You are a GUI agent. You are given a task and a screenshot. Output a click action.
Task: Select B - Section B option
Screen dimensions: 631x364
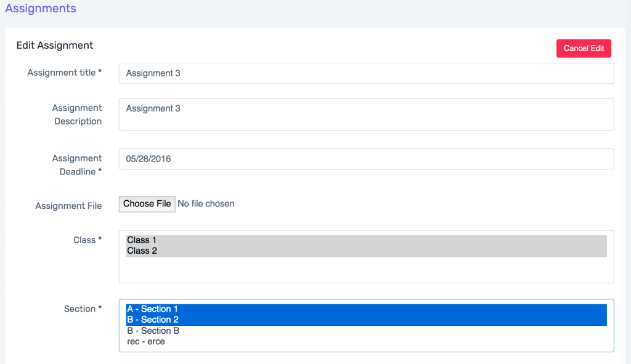pos(366,331)
